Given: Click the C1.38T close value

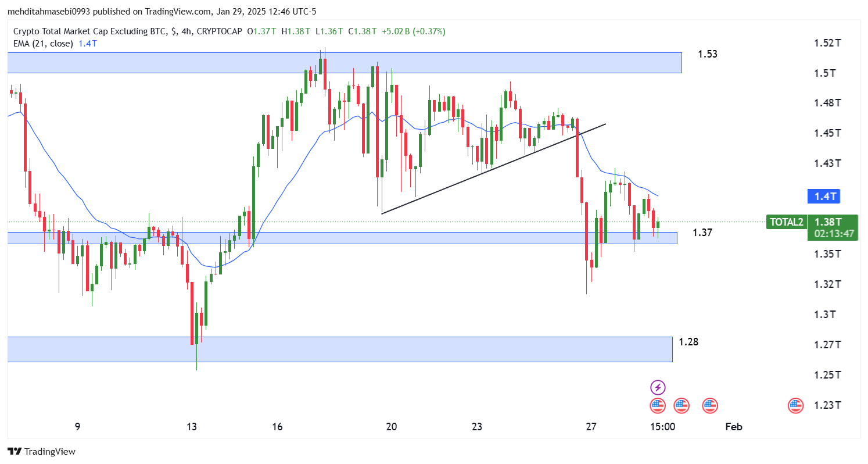Looking at the screenshot, I should click(363, 31).
